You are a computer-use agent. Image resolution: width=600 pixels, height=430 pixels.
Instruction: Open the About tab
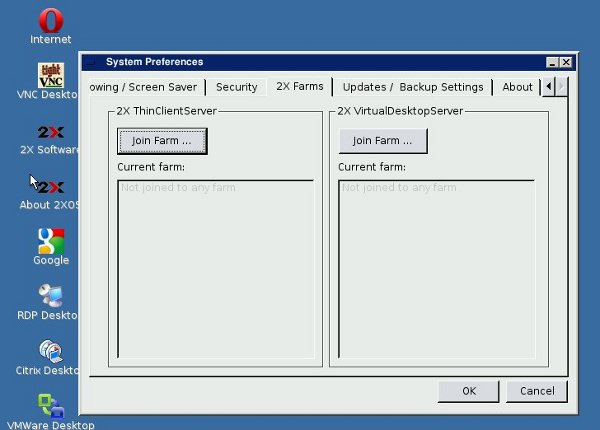[517, 87]
